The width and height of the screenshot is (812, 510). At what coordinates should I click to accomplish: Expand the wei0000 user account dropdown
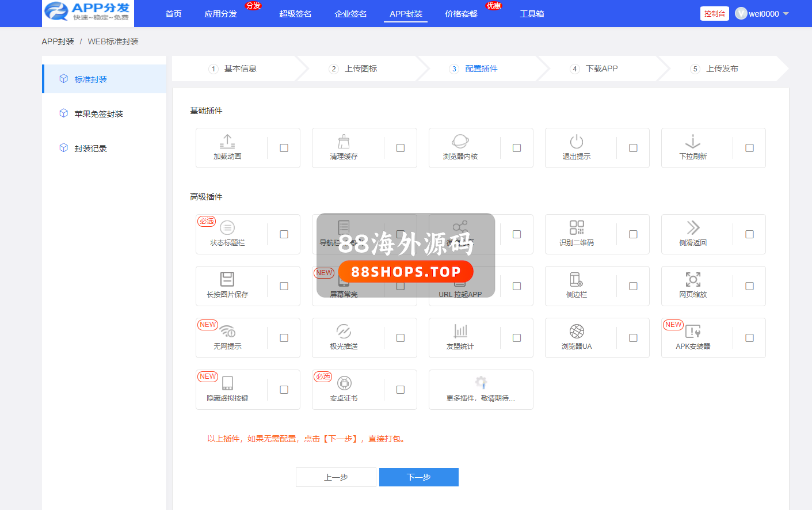coord(763,14)
